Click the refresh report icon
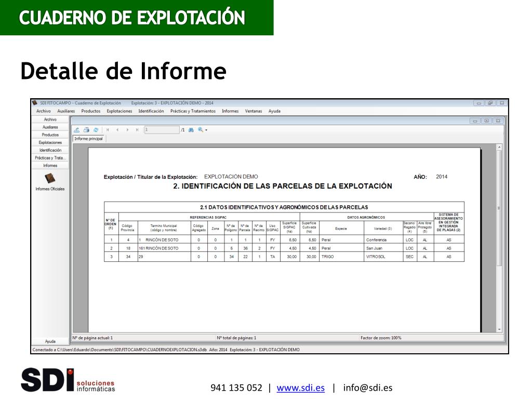The image size is (532, 399). (96, 130)
